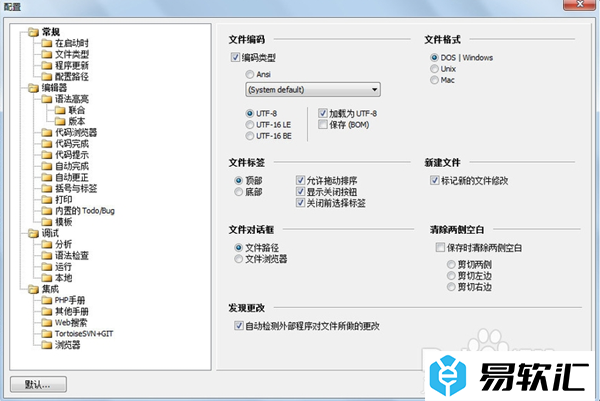The width and height of the screenshot is (600, 401).
Task: Click the folder icon beside 编辑器
Action: [x=33, y=88]
